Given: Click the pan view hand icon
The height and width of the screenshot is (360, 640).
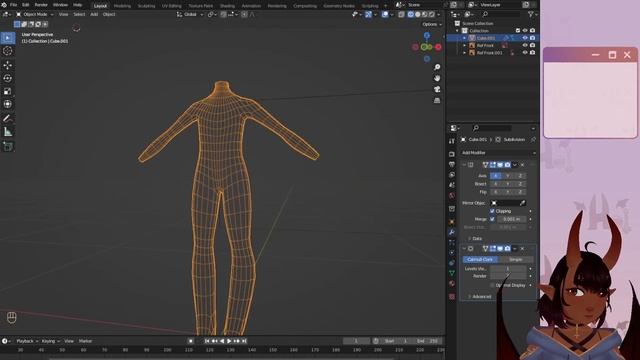Looking at the screenshot, I should pos(437,78).
